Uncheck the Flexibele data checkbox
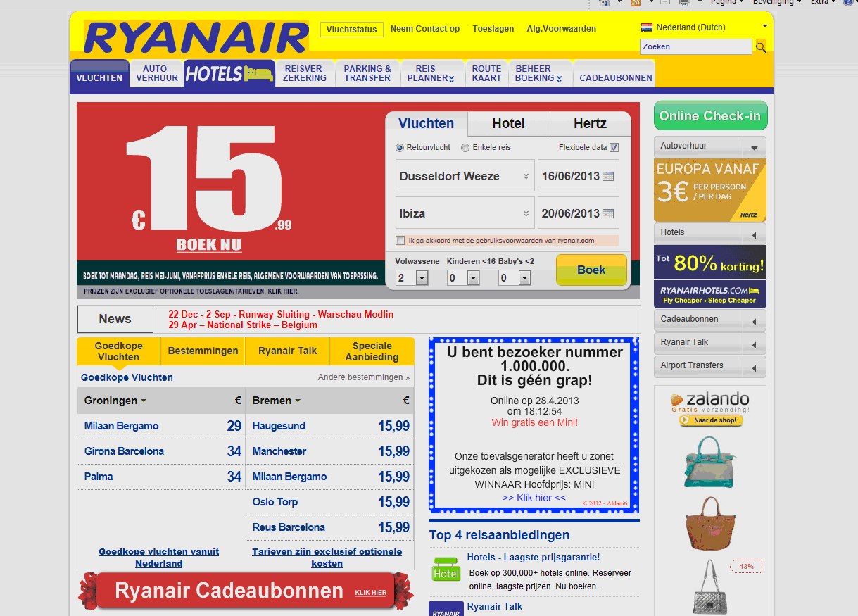 coord(614,148)
